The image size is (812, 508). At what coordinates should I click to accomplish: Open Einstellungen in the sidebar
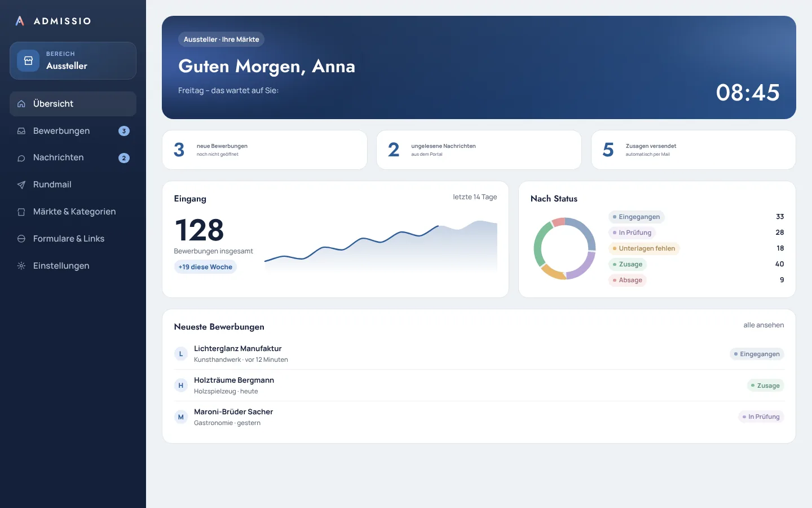coord(73,266)
